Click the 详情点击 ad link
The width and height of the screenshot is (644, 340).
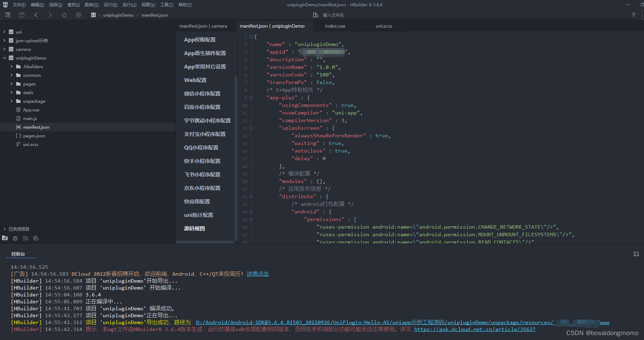point(258,274)
